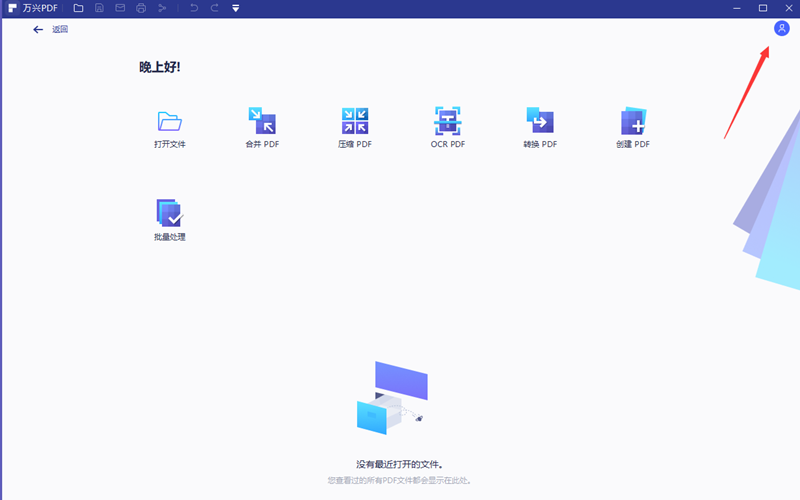Click the redo arrow in title bar
Screen dimensions: 800x500
214,8
